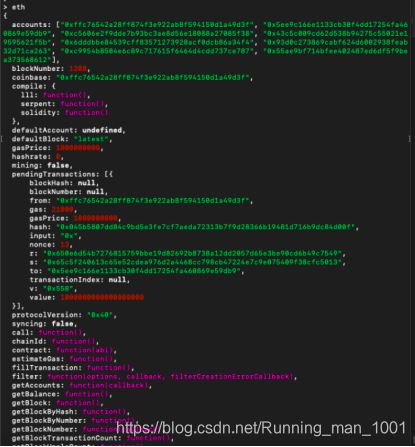Select the 's:' signature value 0x65c5f240
Viewport: 415px width, 447px height.
192,262
